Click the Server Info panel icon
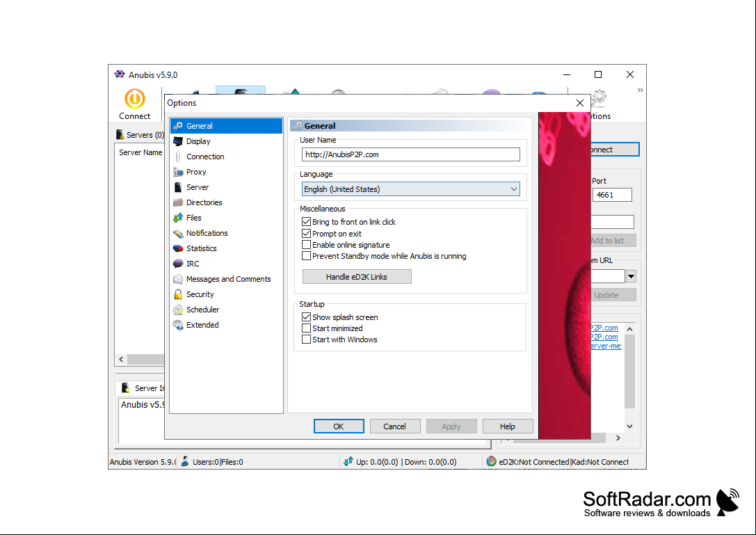Viewport: 756px width, 535px height. coord(125,388)
